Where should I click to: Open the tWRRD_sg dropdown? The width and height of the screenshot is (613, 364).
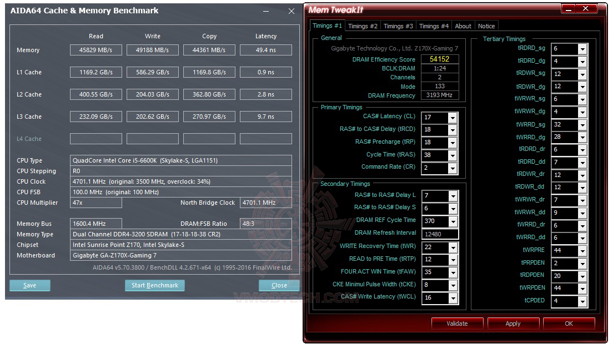tap(582, 125)
